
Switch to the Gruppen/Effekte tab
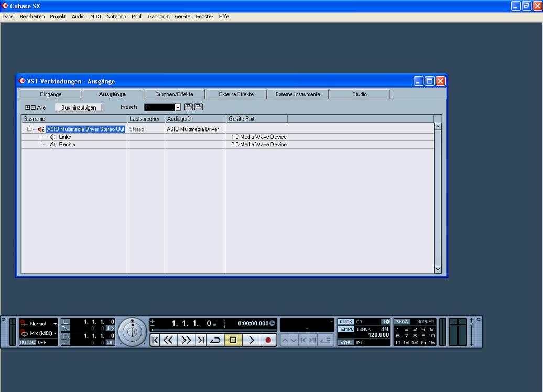click(x=174, y=94)
